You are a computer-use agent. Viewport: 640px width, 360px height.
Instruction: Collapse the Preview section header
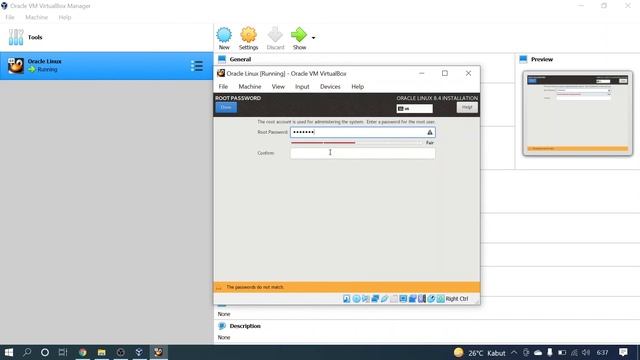(542, 60)
